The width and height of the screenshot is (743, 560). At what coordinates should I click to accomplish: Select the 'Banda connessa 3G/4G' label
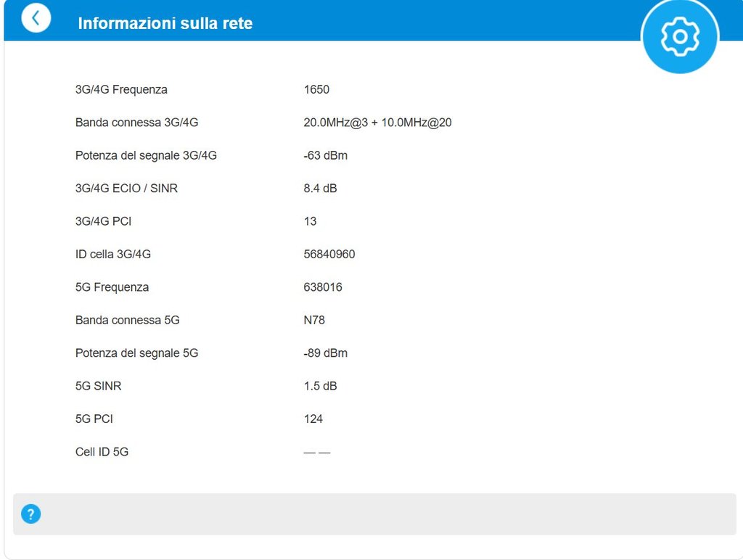click(x=136, y=123)
